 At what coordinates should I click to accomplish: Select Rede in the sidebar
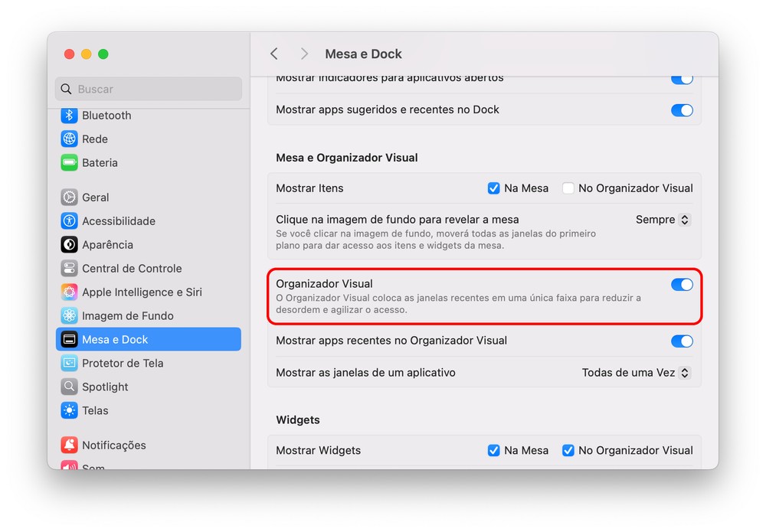(x=148, y=139)
